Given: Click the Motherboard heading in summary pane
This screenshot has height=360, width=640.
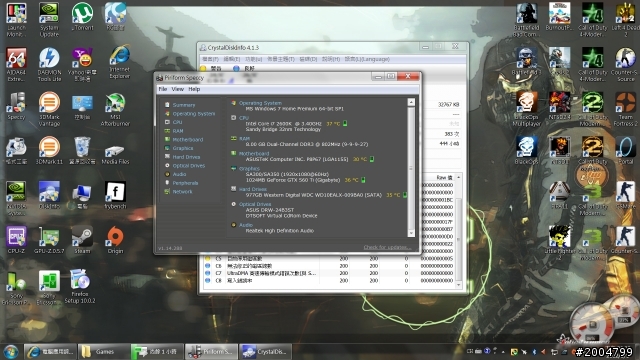Looking at the screenshot, I should (x=254, y=153).
